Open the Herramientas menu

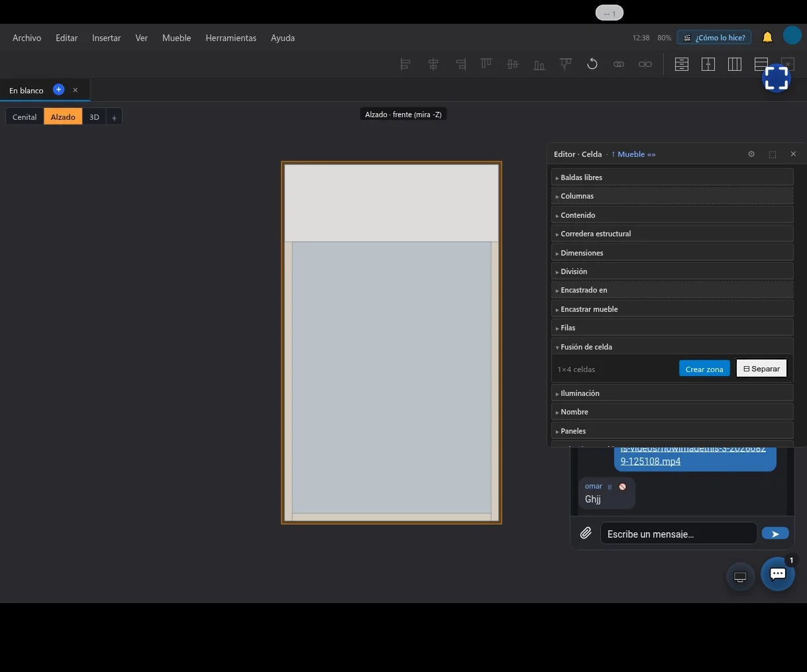pyautogui.click(x=231, y=38)
